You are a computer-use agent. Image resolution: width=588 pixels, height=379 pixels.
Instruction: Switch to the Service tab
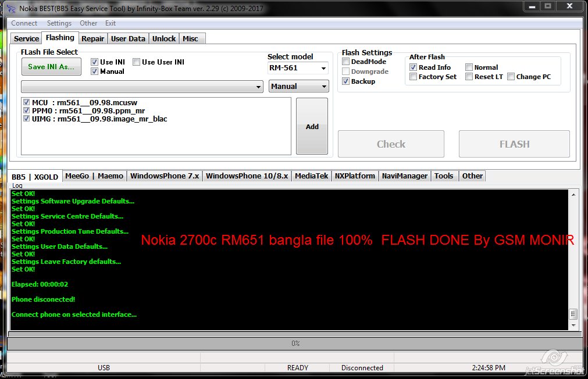point(26,38)
